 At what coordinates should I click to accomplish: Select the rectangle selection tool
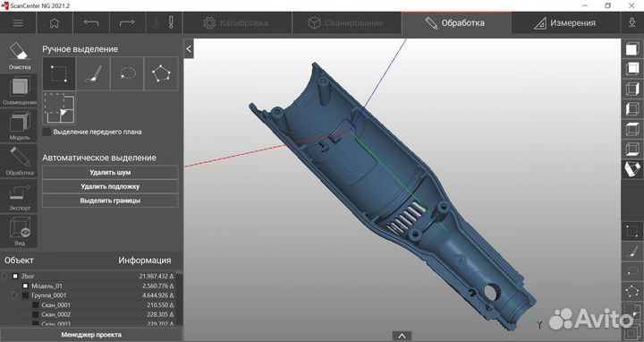(x=59, y=73)
